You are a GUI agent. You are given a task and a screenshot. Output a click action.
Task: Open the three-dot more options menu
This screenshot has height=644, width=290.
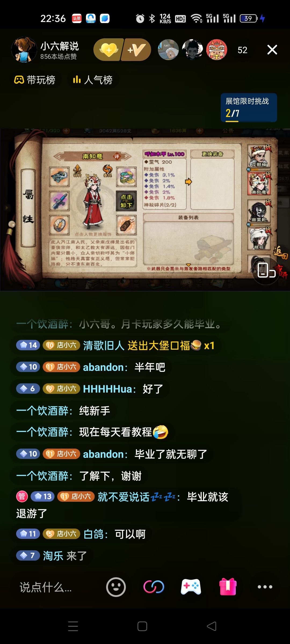(265, 587)
